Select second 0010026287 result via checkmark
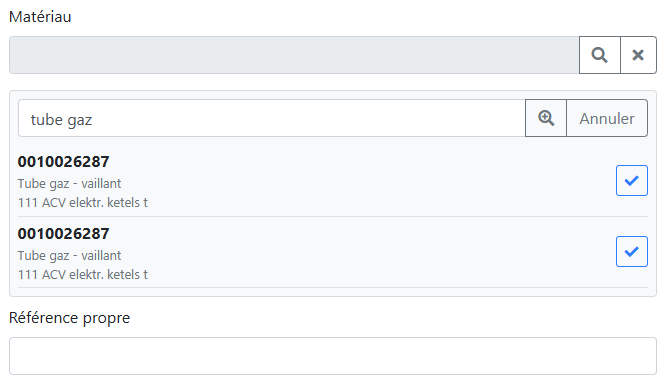Image resolution: width=670 pixels, height=382 pixels. 632,252
